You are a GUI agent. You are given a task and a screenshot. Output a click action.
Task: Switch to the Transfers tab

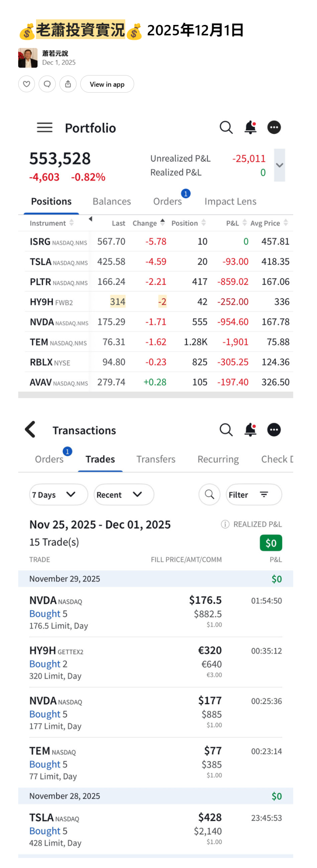point(156,459)
